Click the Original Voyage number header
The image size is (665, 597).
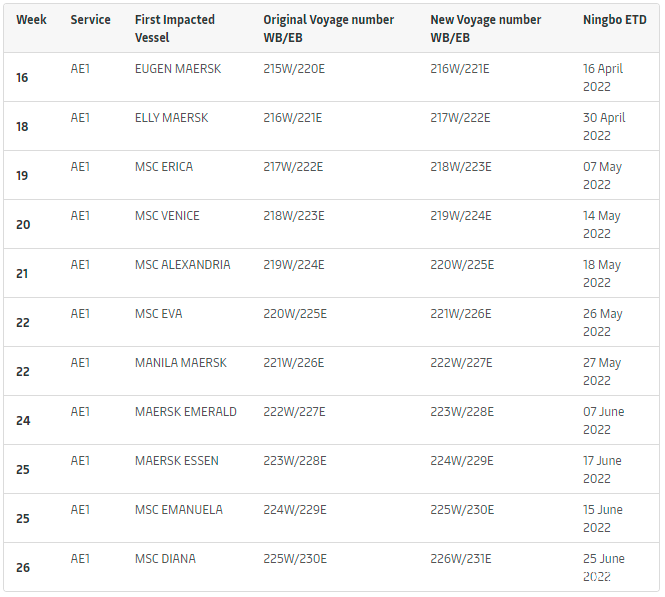328,28
